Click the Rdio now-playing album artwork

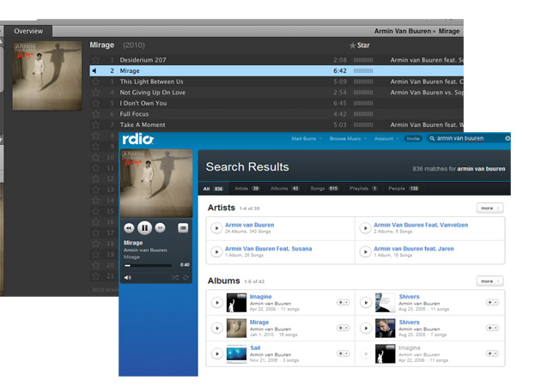[x=156, y=183]
